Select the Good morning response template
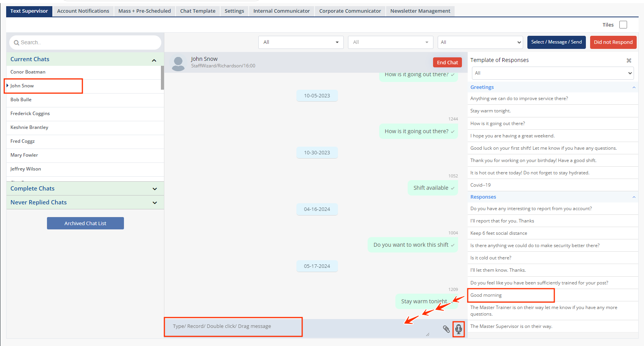Viewport: 644px width, 346px height. pyautogui.click(x=486, y=295)
